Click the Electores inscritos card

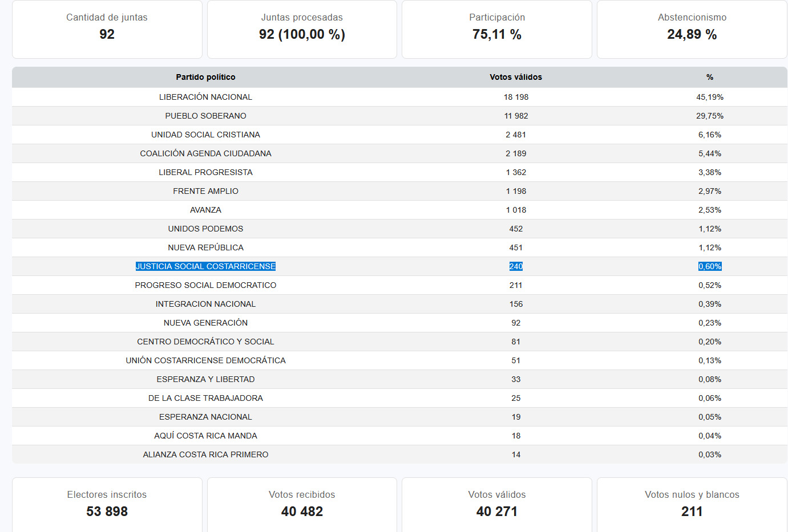107,504
